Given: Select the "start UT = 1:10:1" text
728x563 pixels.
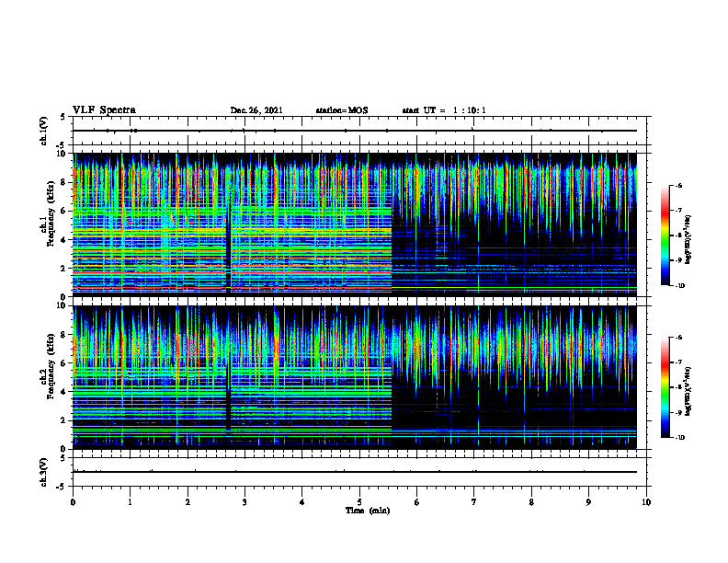Looking at the screenshot, I should (444, 110).
